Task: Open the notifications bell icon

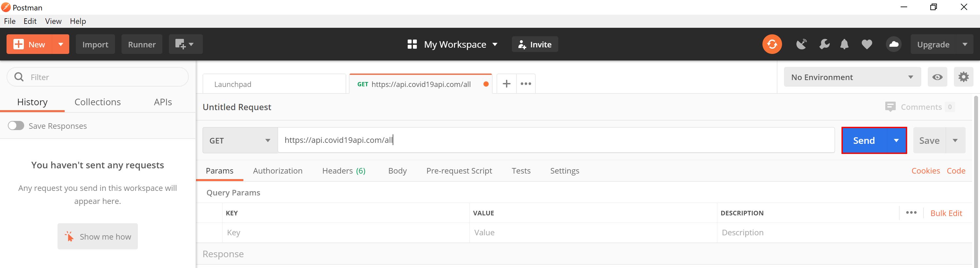Action: 844,44
